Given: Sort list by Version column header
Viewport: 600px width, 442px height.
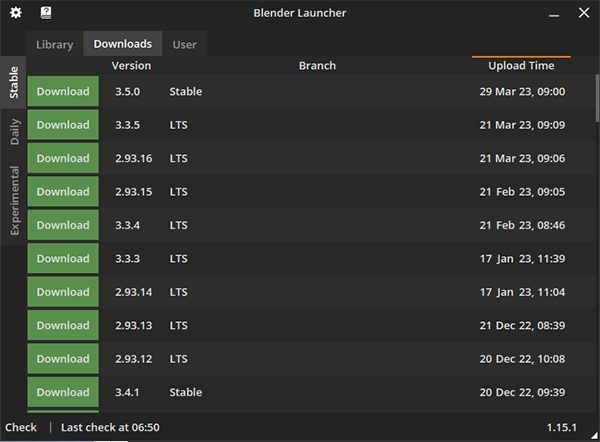Looking at the screenshot, I should [x=131, y=66].
